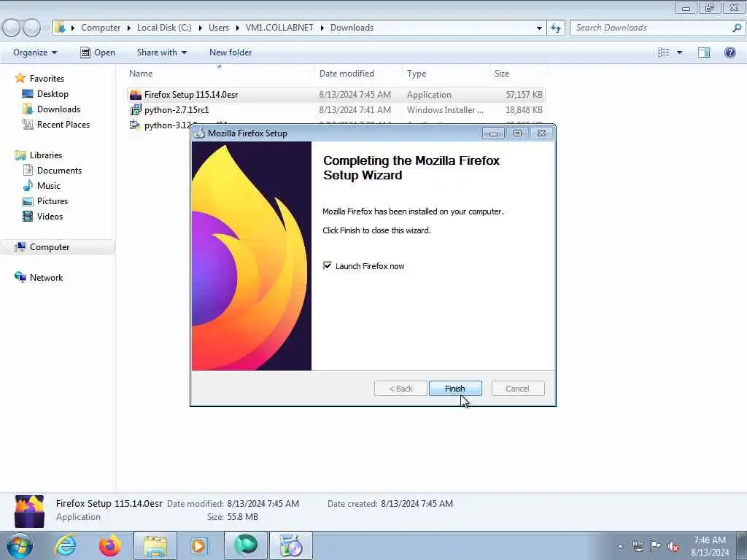Expand arrow after Users in breadcrumb
The image size is (747, 560).
point(237,28)
